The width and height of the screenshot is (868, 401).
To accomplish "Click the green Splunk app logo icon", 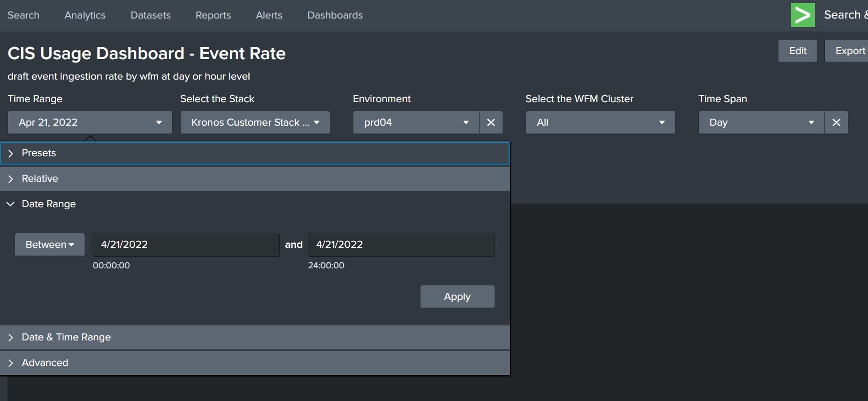I will [802, 15].
